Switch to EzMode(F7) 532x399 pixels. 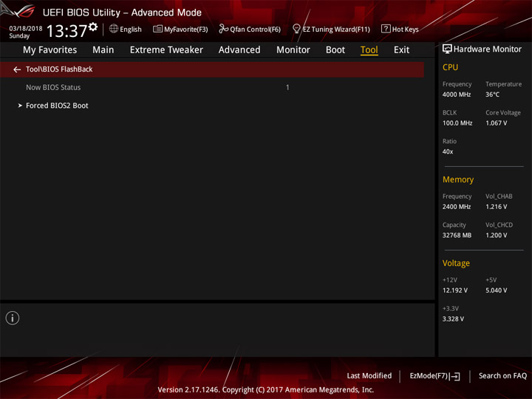click(429, 375)
